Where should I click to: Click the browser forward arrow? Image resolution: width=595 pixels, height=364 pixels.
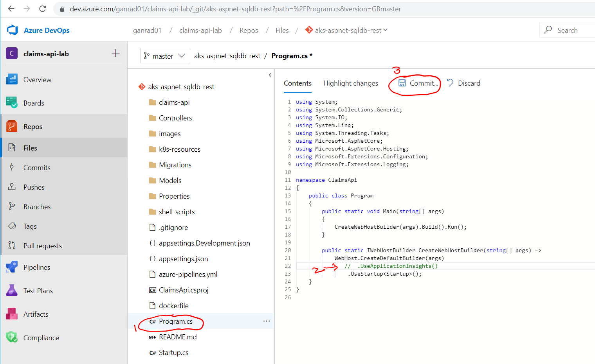(x=27, y=9)
